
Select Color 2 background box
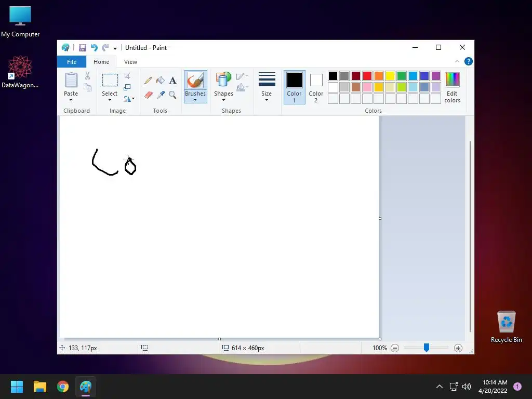click(x=316, y=87)
